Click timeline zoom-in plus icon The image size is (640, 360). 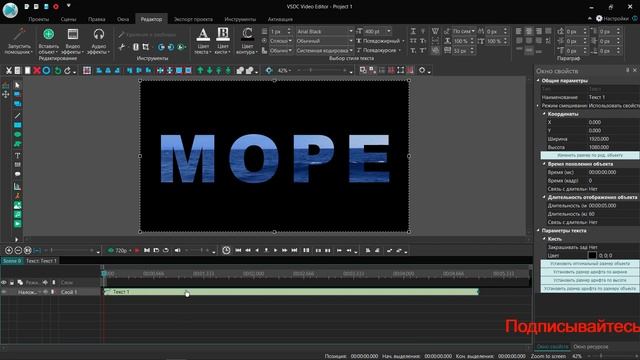pyautogui.click(x=9, y=250)
